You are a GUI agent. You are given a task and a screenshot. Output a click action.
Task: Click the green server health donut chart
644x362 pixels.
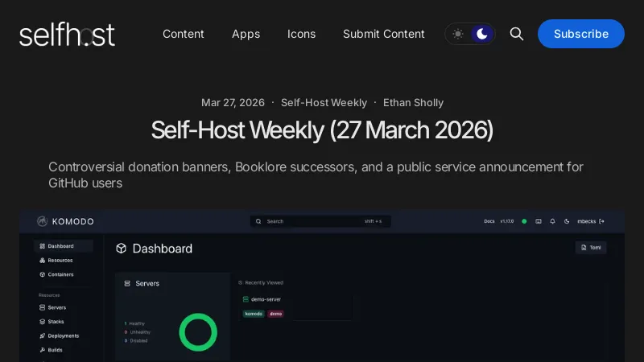(x=198, y=332)
